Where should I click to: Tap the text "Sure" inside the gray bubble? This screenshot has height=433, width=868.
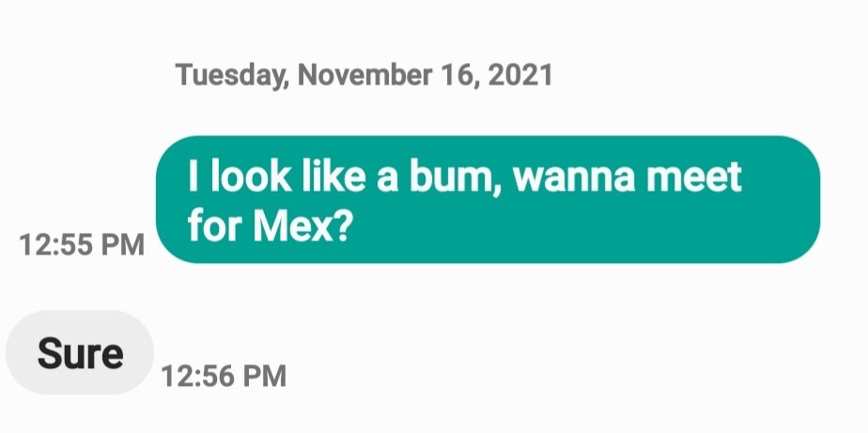tap(80, 353)
